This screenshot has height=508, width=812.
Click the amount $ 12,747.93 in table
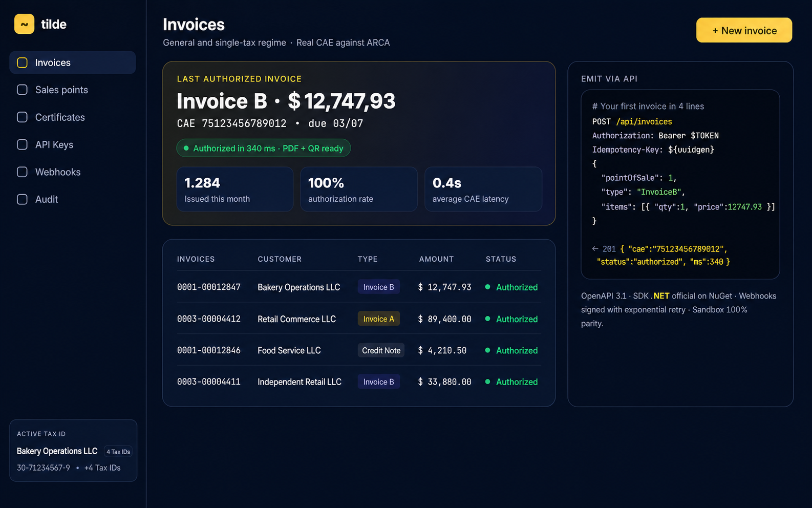(x=444, y=287)
